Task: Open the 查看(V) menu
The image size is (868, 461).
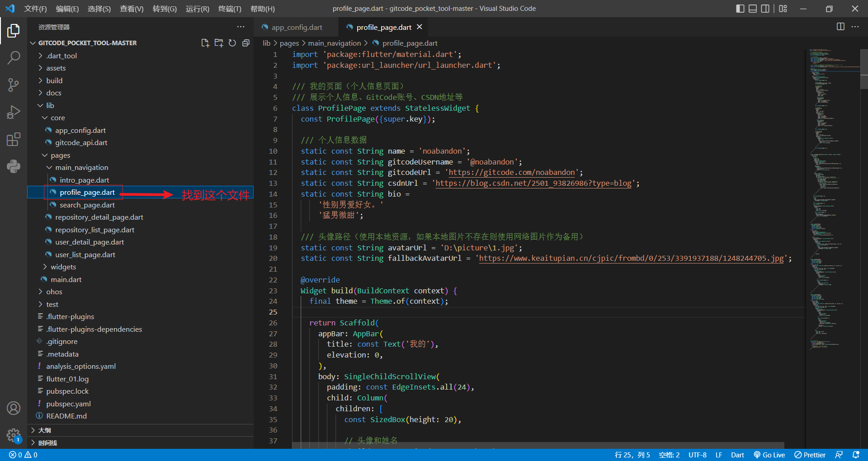Action: 132,9
